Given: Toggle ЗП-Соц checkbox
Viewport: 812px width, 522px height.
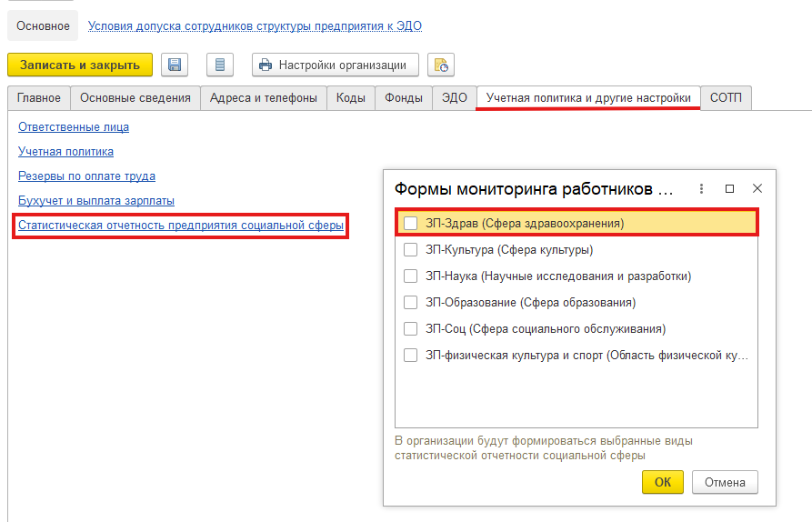Looking at the screenshot, I should [410, 329].
